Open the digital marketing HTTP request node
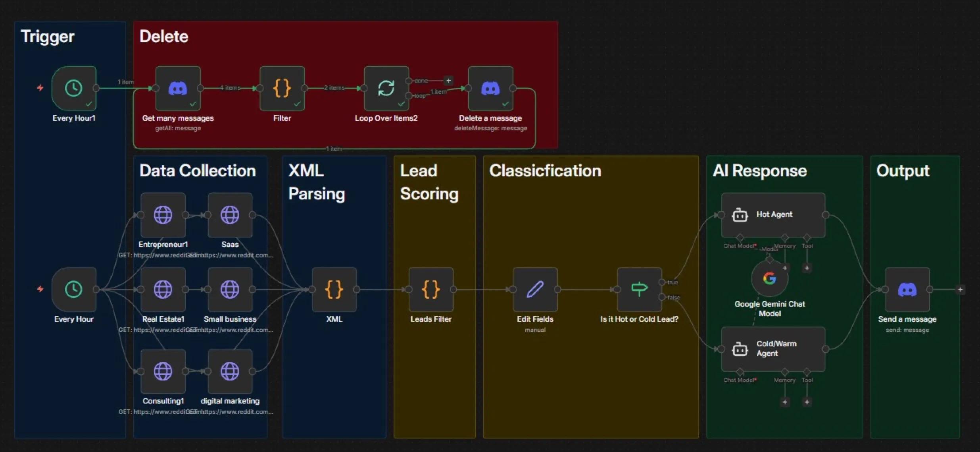This screenshot has width=980, height=452. 230,371
